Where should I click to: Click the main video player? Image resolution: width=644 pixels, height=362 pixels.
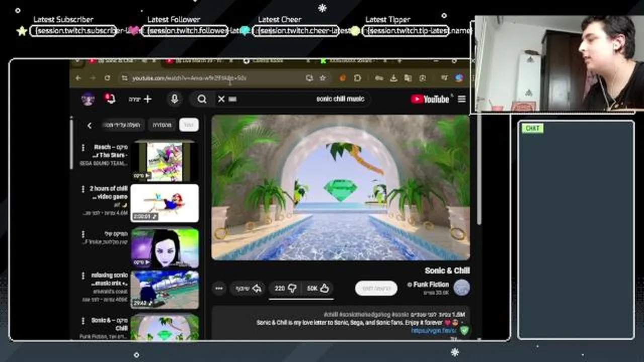[341, 188]
